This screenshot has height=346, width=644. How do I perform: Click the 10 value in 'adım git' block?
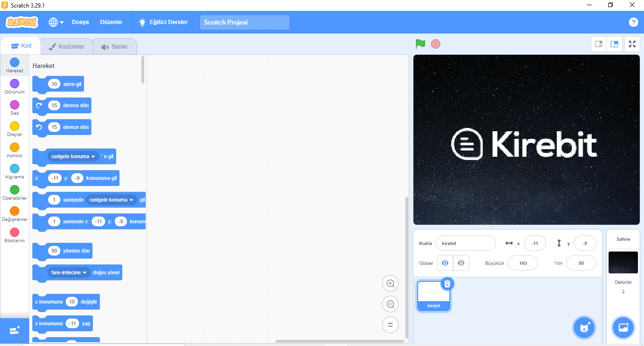pyautogui.click(x=54, y=84)
